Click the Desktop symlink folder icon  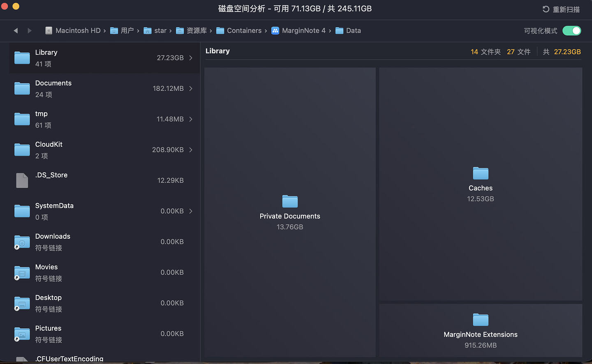pos(22,303)
